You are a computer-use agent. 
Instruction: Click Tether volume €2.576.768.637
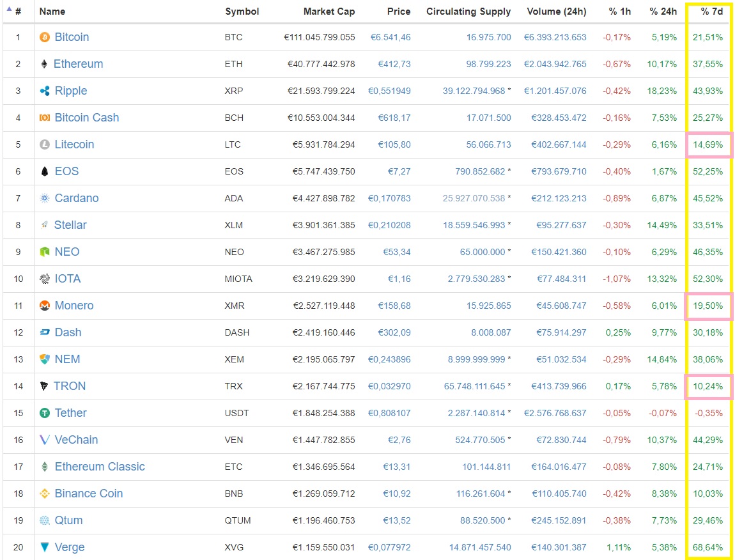click(x=555, y=413)
